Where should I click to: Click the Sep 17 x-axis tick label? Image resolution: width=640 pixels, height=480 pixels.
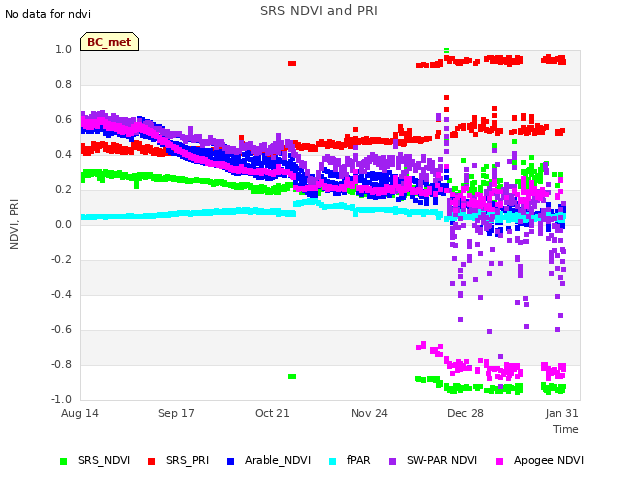pyautogui.click(x=176, y=413)
